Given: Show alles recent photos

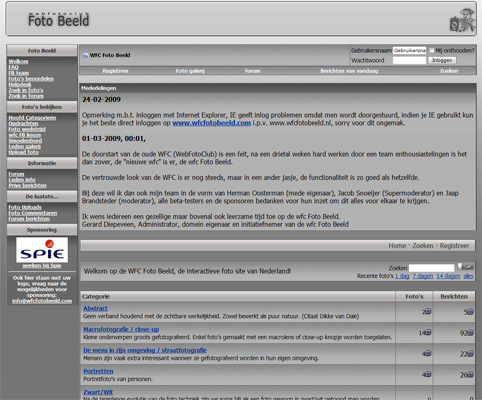Looking at the screenshot, I should [x=468, y=276].
